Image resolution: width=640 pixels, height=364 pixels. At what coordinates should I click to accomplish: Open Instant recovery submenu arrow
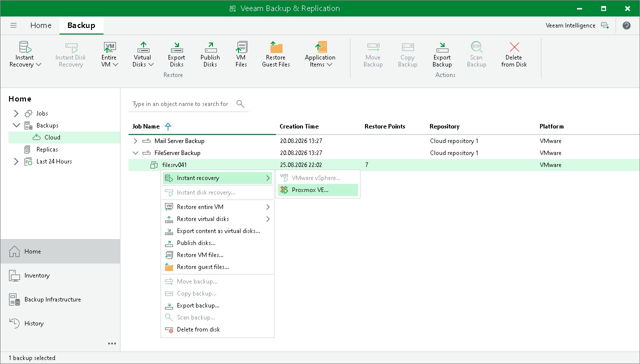[268, 178]
